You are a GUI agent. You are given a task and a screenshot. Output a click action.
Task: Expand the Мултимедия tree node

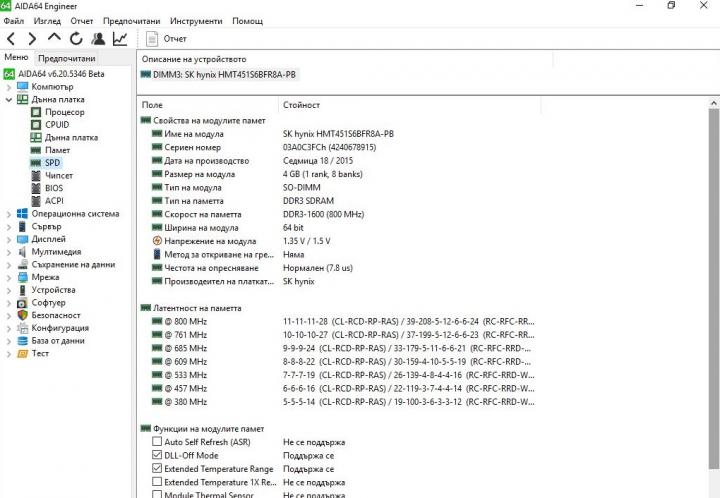(x=9, y=252)
